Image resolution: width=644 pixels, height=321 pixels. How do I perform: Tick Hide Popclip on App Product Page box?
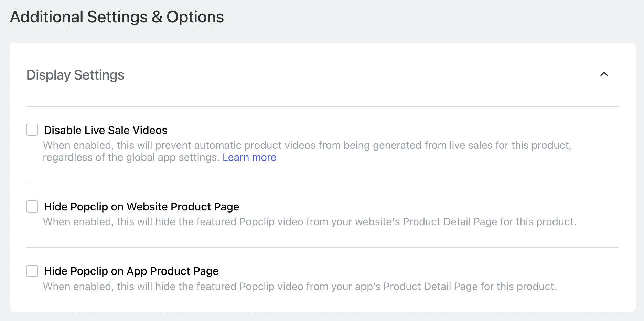tap(32, 271)
